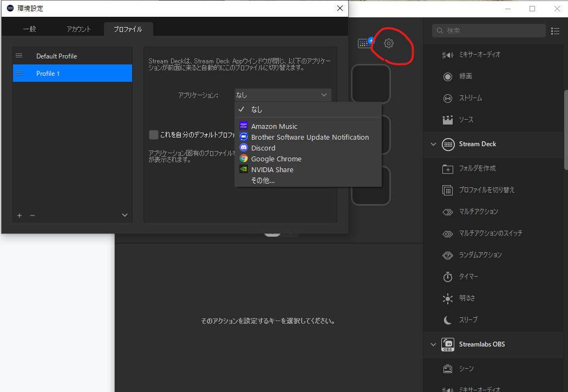The width and height of the screenshot is (568, 392).
Task: Choose Amazon Music from the dropdown list
Action: (x=308, y=127)
